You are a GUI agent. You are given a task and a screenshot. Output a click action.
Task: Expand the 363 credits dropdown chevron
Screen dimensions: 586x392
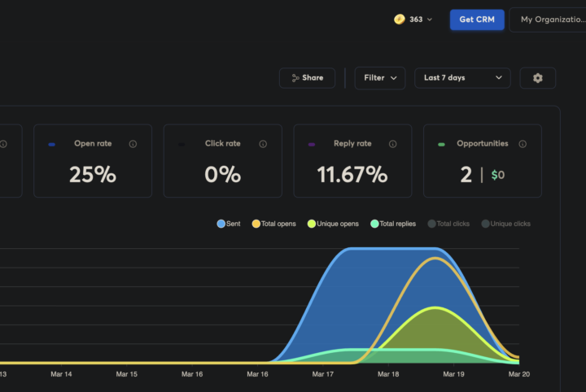[430, 20]
